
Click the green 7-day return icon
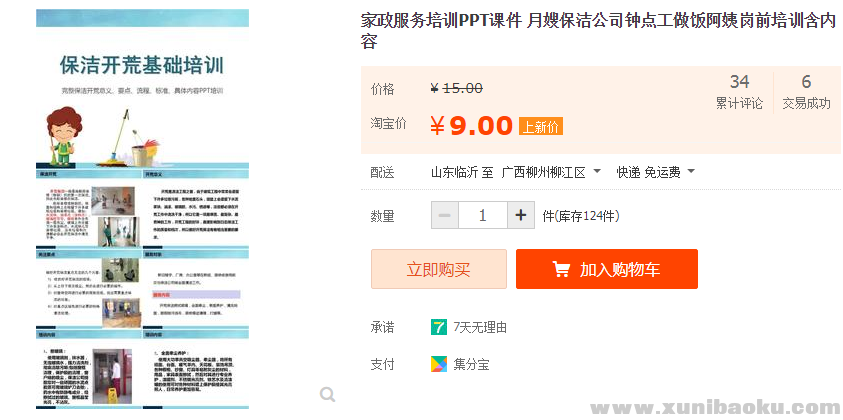point(439,327)
